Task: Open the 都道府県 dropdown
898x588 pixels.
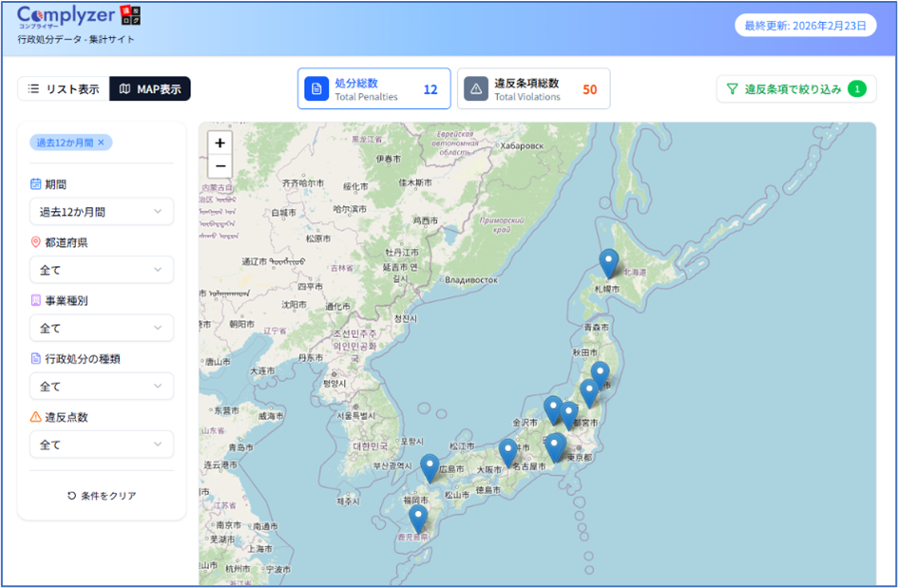Action: tap(102, 270)
